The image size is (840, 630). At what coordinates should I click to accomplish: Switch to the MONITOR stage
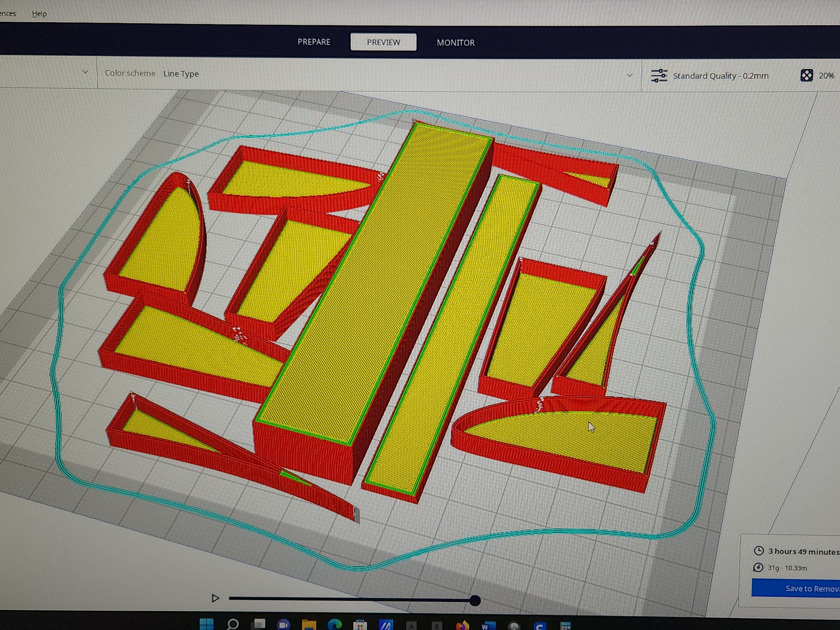tap(455, 43)
